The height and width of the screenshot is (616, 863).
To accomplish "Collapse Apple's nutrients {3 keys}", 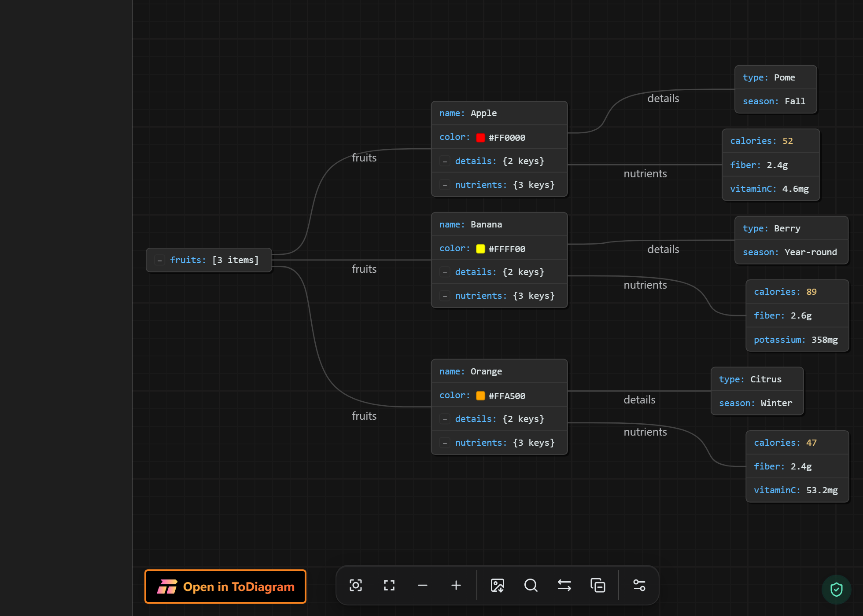I will (445, 185).
